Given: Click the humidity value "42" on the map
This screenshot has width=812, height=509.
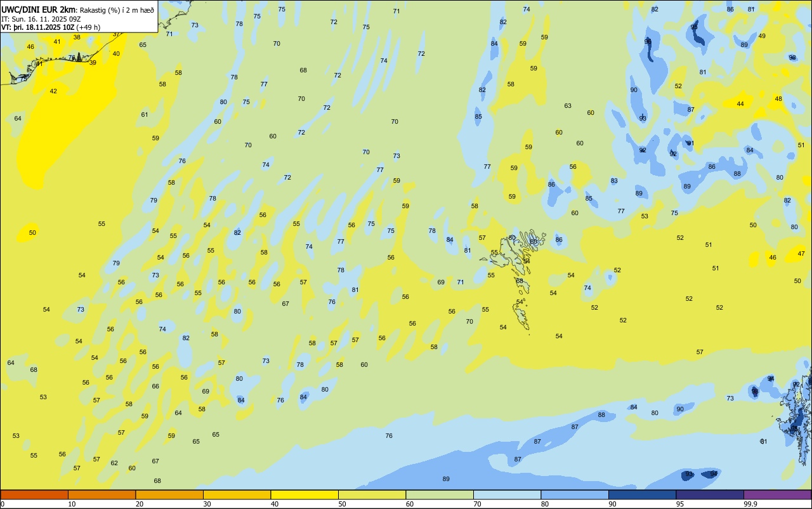Looking at the screenshot, I should [x=53, y=91].
